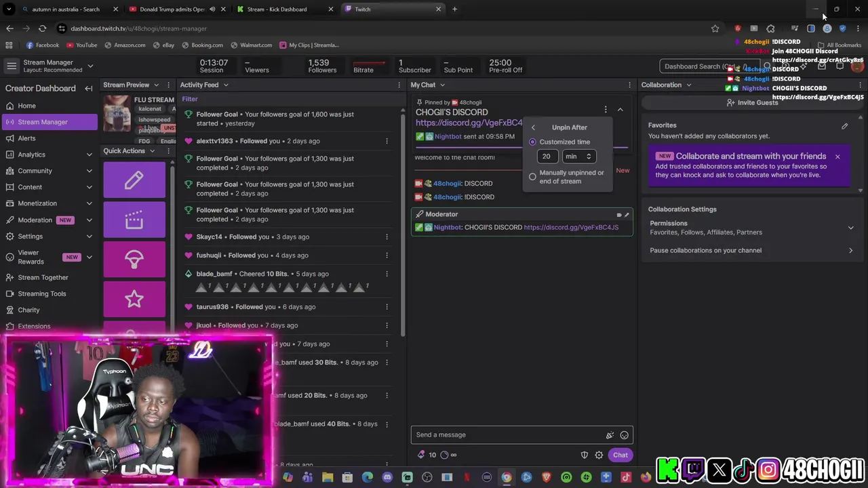Expand the Alerts... Analytics sidebar section
868x488 pixels.
click(x=89, y=155)
